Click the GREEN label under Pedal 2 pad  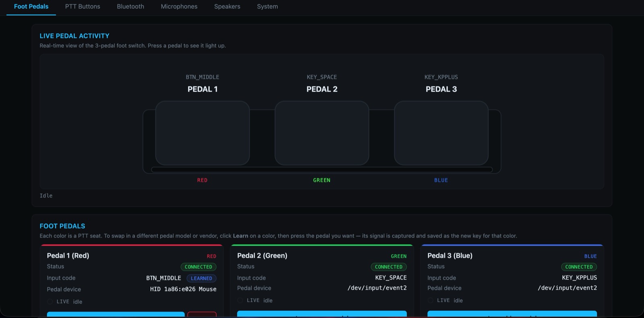(x=322, y=180)
